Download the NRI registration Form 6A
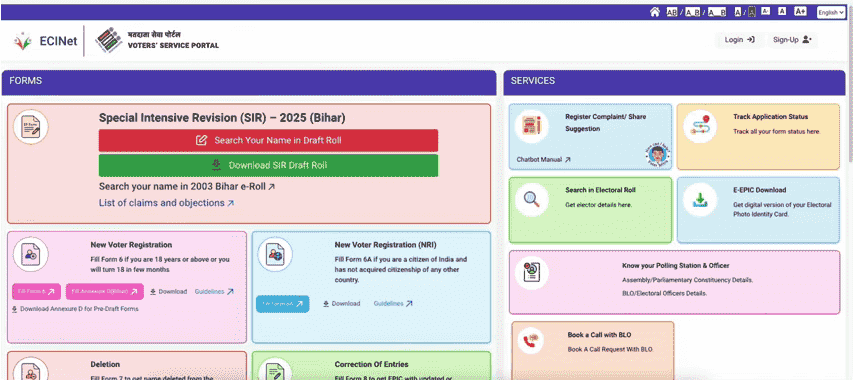Image resolution: width=853 pixels, height=380 pixels. click(x=341, y=304)
